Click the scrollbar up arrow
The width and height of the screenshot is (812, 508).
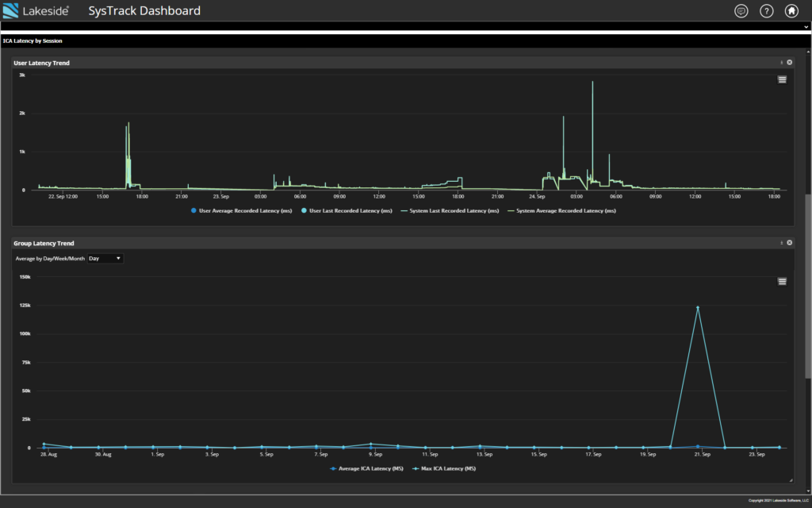click(808, 52)
